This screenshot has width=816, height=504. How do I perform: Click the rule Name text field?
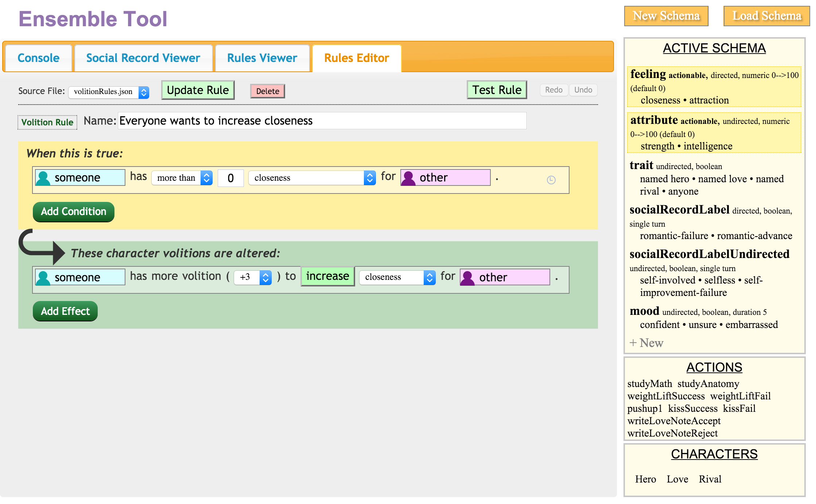coord(322,121)
